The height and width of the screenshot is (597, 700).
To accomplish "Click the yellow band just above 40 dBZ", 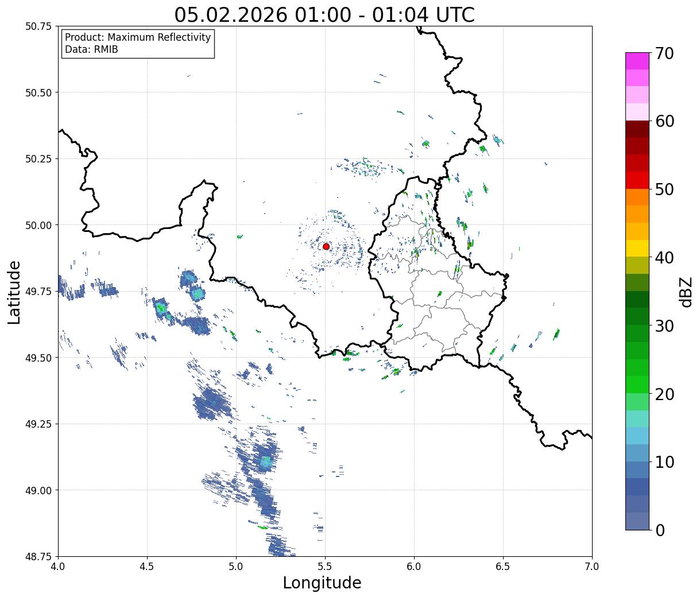I will click(x=637, y=248).
